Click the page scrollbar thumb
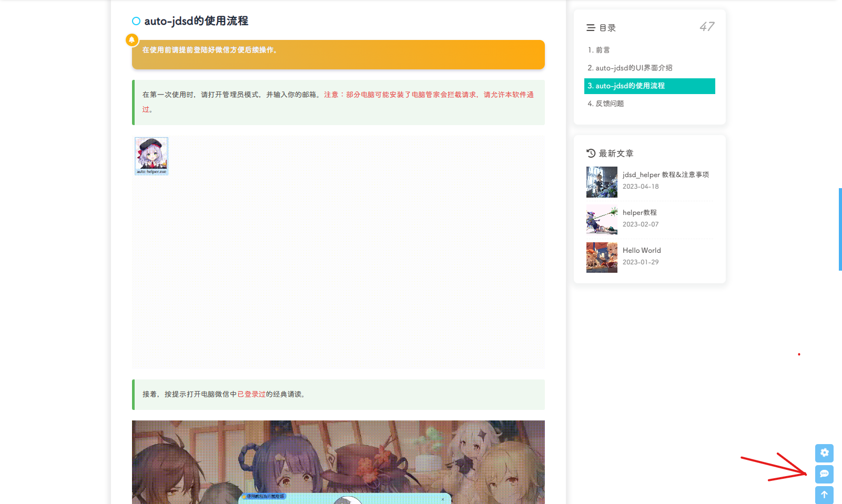 click(840, 229)
